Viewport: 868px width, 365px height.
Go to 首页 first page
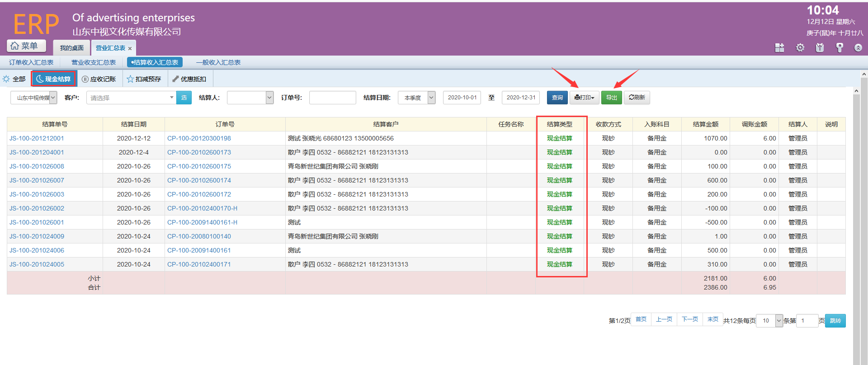(641, 319)
